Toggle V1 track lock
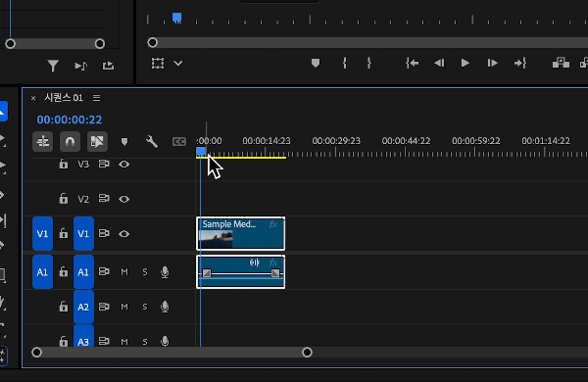 click(64, 233)
